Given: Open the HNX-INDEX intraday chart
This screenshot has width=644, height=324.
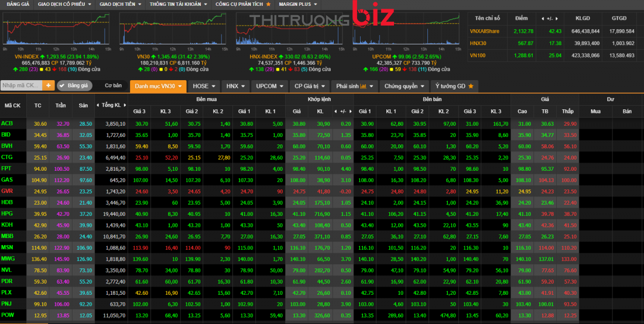Looking at the screenshot, I should (x=289, y=29).
